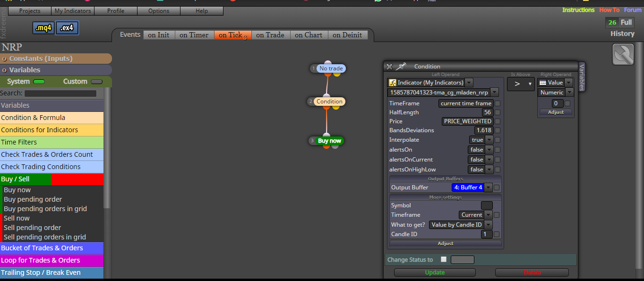Open the How To link
The height and width of the screenshot is (281, 644).
609,10
